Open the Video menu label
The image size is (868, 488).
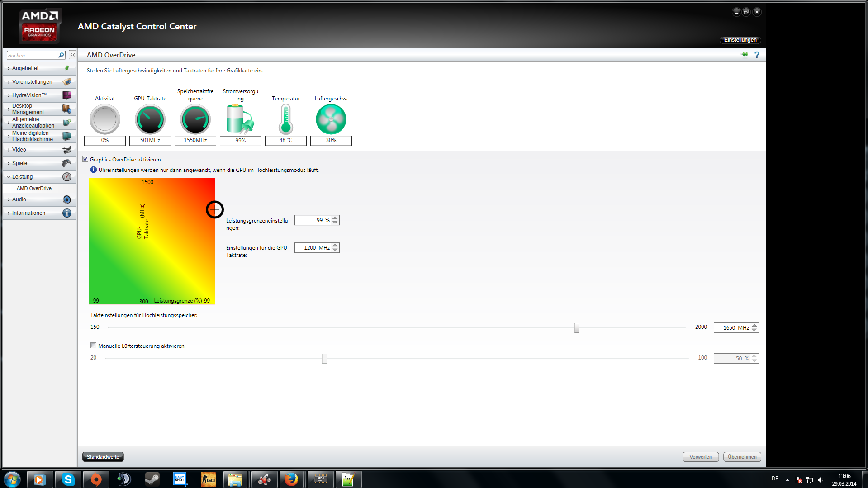19,150
